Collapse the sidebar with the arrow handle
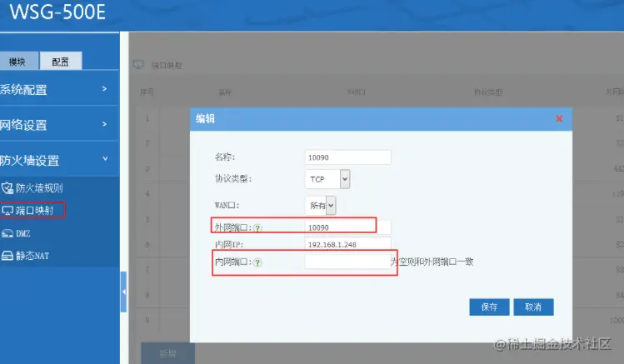Viewport: 624px width, 364px height. point(124,292)
